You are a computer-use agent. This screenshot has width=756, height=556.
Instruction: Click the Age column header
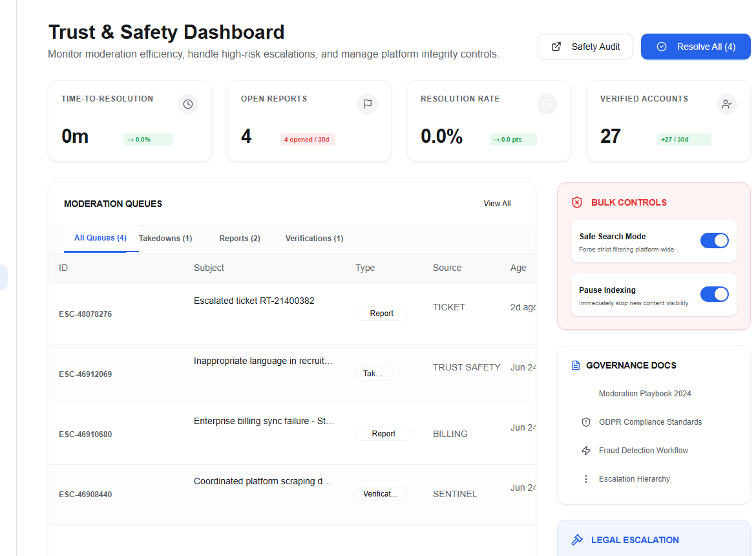pyautogui.click(x=518, y=268)
